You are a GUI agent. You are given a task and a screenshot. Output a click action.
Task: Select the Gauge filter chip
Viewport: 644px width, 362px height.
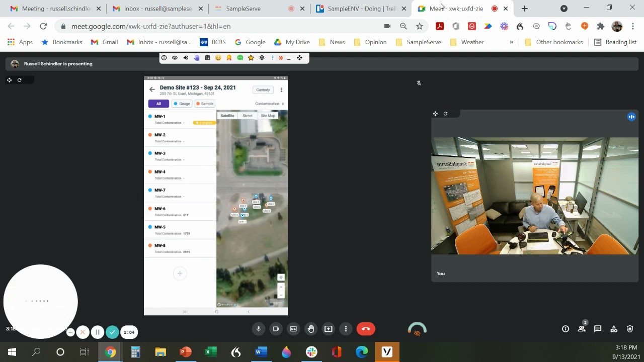click(x=182, y=104)
